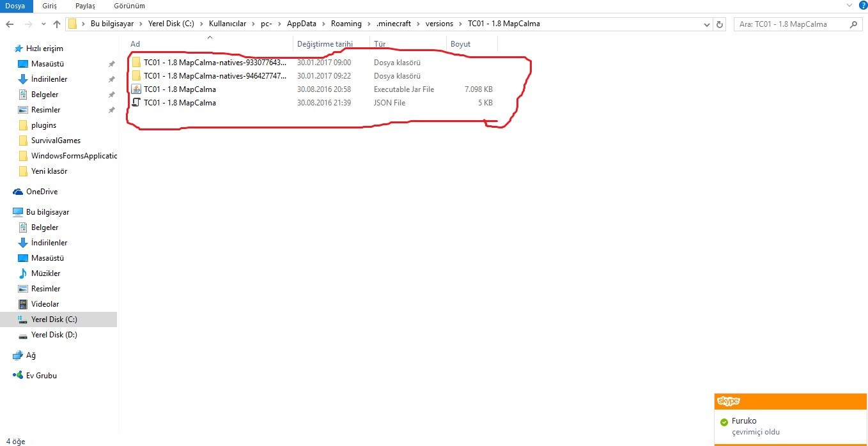
Task: Click the magnifier search icon
Action: (854, 24)
